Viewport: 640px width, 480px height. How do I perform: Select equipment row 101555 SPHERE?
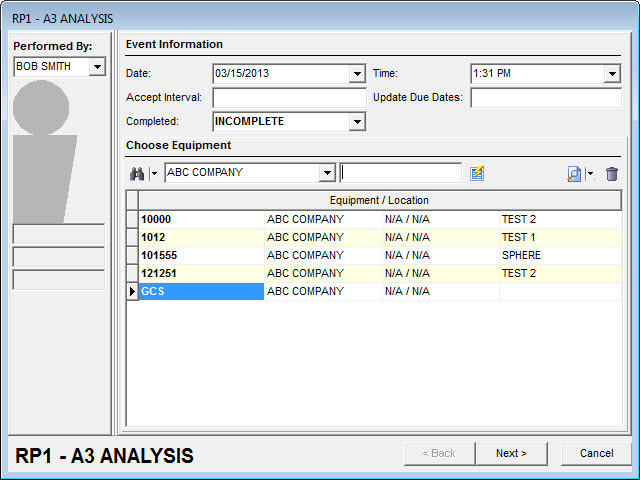(200, 255)
